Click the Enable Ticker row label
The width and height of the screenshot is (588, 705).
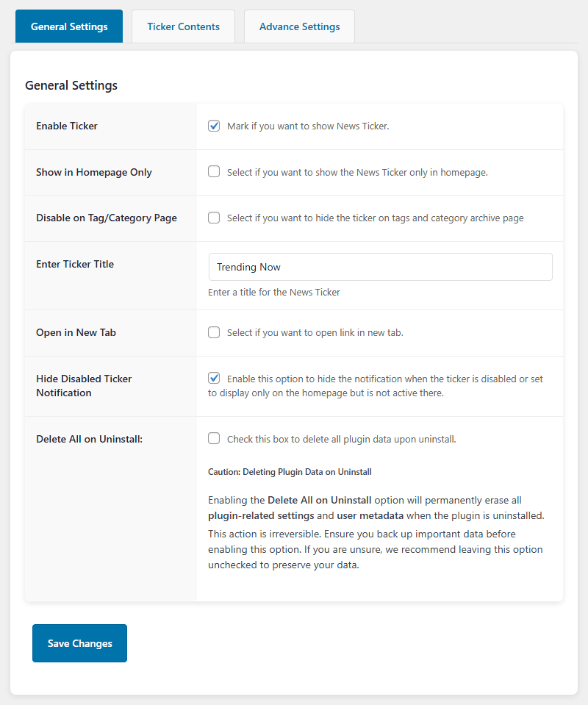(x=67, y=126)
